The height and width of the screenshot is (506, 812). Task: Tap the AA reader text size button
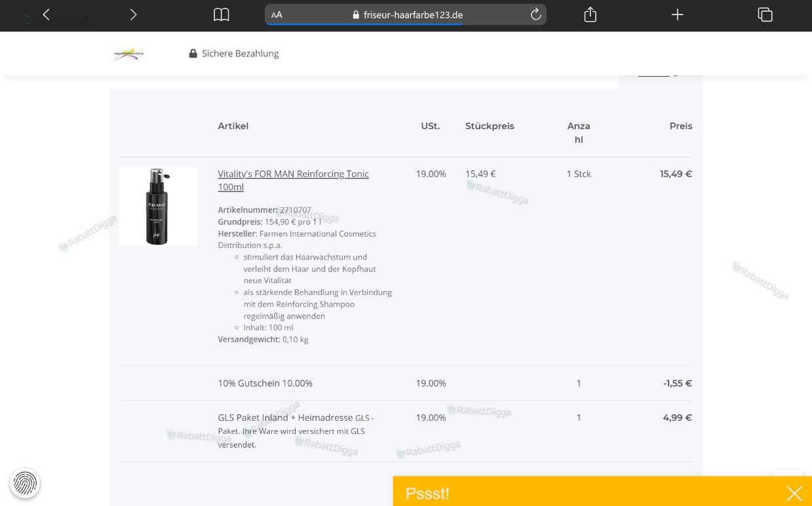coord(277,14)
